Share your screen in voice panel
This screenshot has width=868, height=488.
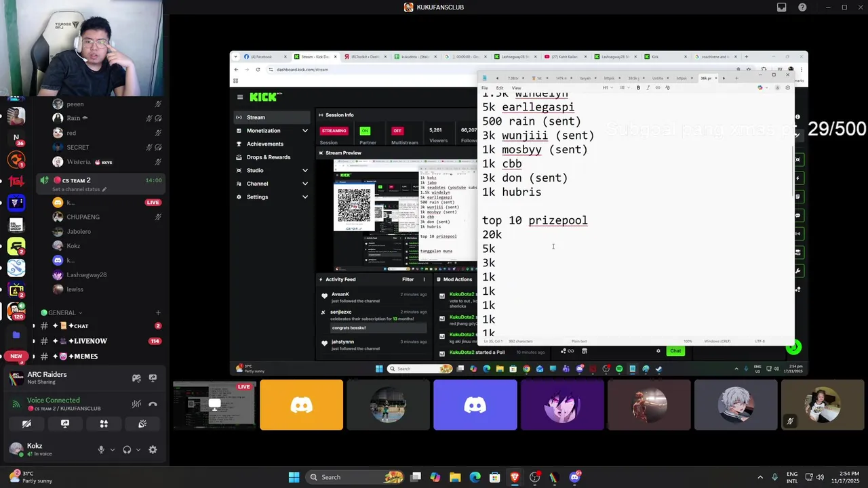click(x=65, y=424)
